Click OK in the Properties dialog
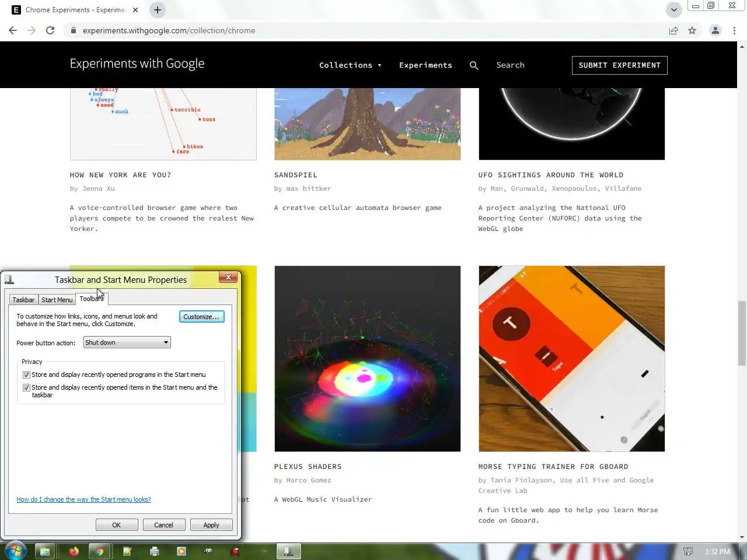747x560 pixels. click(117, 525)
